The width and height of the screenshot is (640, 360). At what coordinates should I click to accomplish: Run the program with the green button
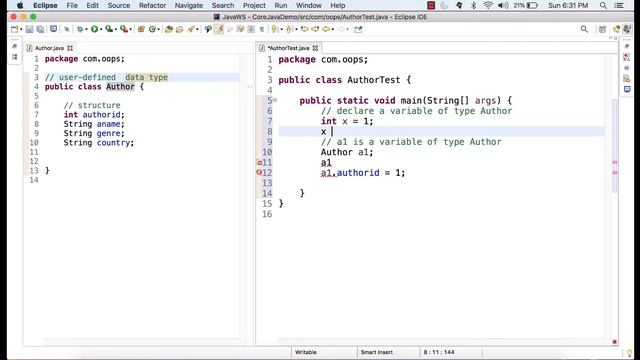coord(95,29)
